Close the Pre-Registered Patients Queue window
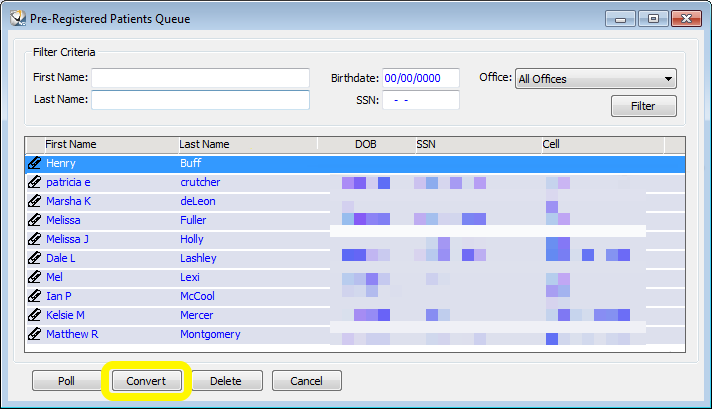Image resolution: width=712 pixels, height=409 pixels. (x=687, y=19)
